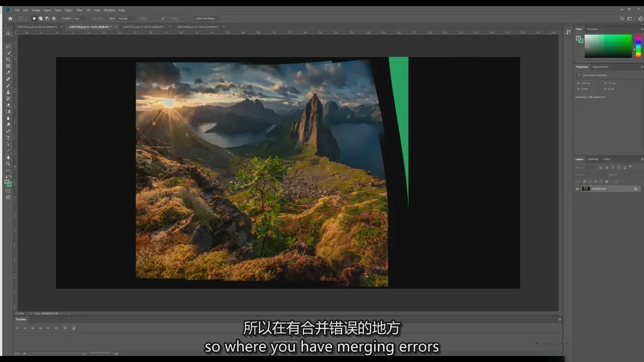Click the Home icon in options bar
644x362 pixels.
point(10,19)
